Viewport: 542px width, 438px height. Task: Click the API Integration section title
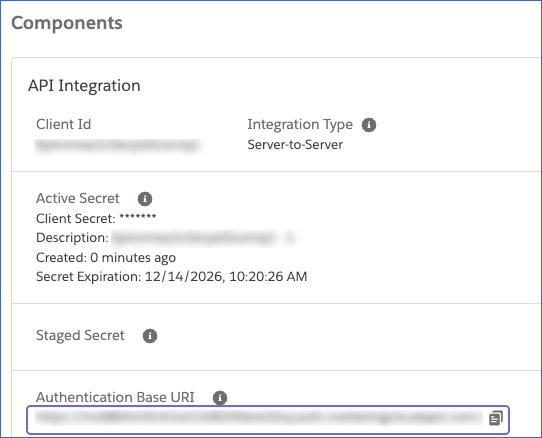[x=84, y=86]
